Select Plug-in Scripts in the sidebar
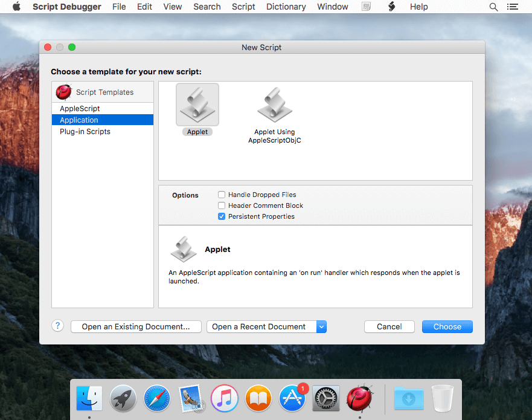Screen dimensions: 532x420 tap(84, 131)
